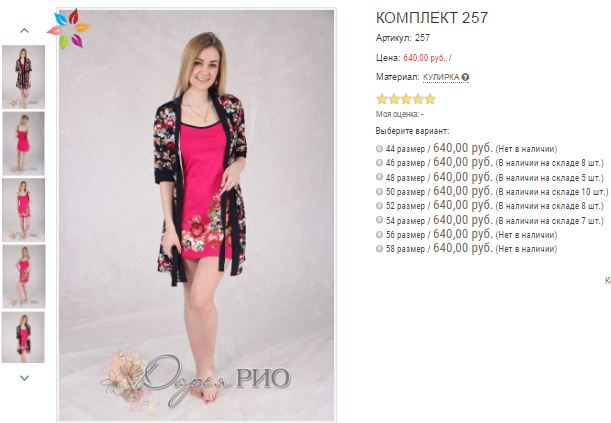Image resolution: width=611 pixels, height=423 pixels.
Task: Rate the product with second star
Action: tap(394, 99)
